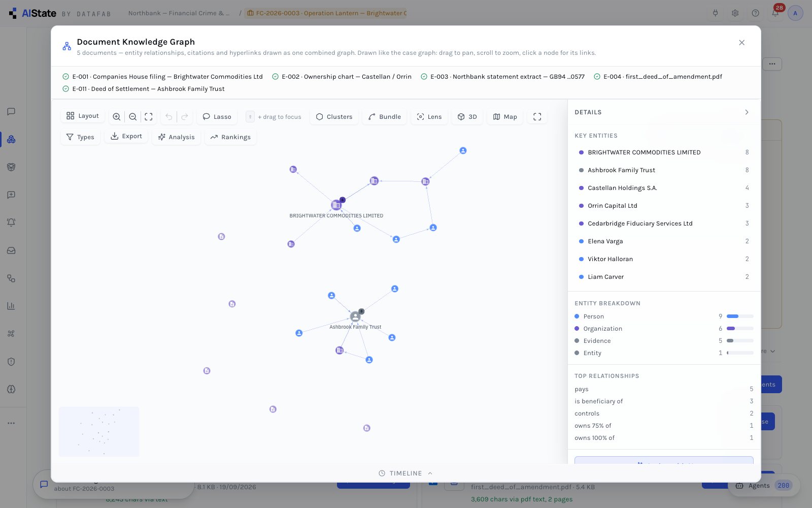
Task: Open the notifications bell with 28 badge
Action: (x=775, y=13)
